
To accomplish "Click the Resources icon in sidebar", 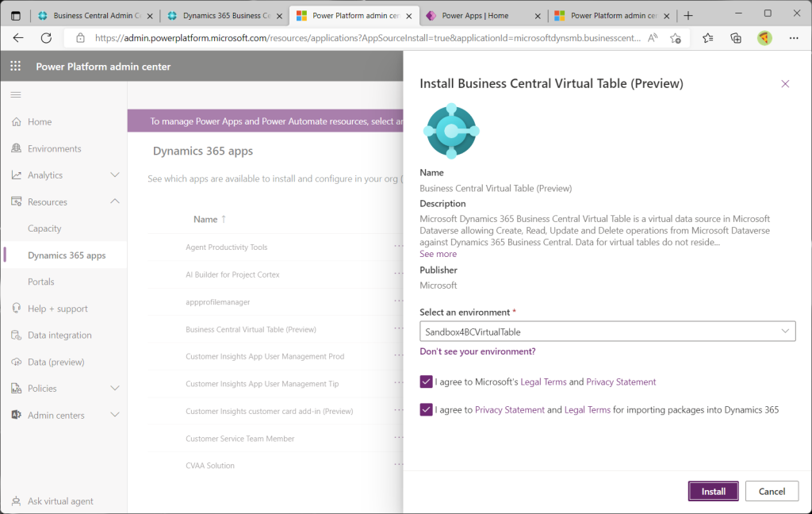I will [x=17, y=201].
